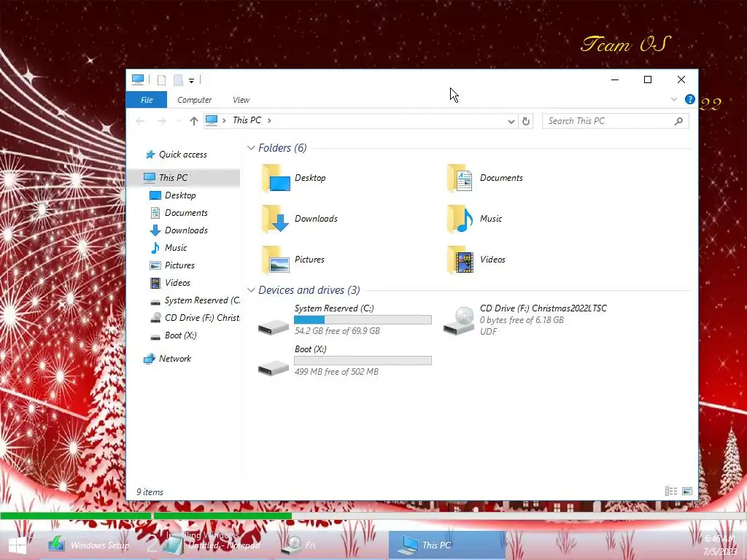Viewport: 747px width, 560px height.
Task: Go up one folder level
Action: [x=193, y=121]
